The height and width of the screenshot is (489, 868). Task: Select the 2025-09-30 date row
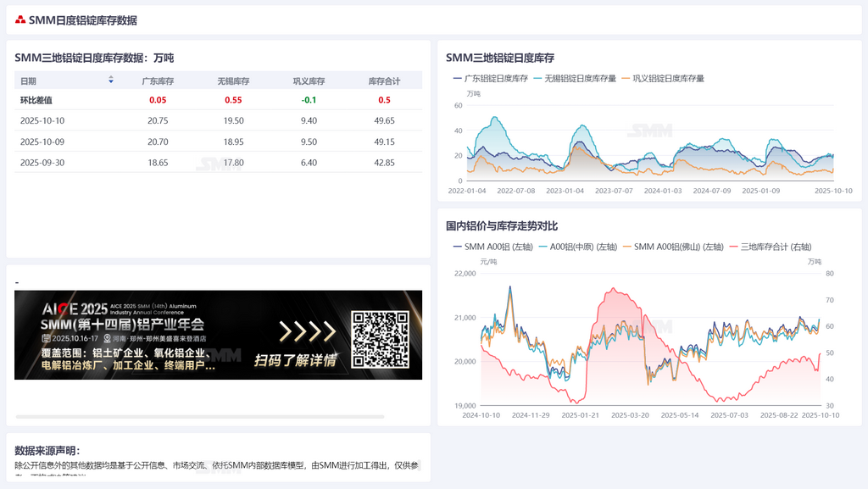click(218, 163)
